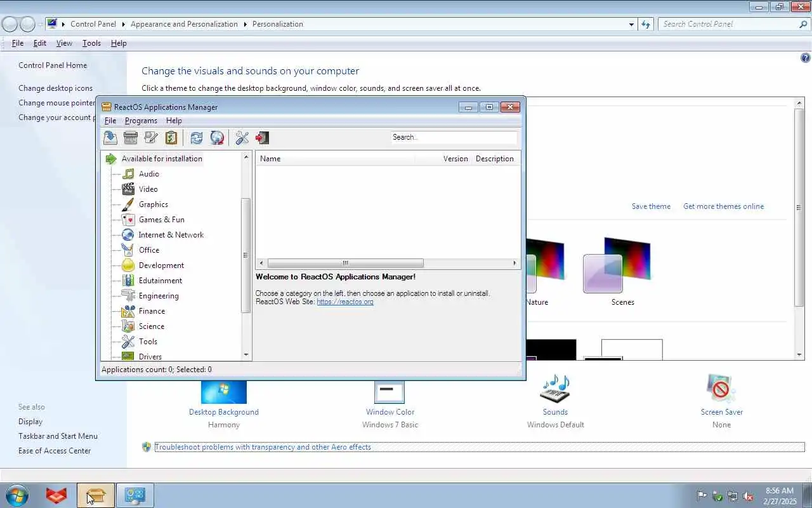
Task: Open the Control Panel Edit menu
Action: [x=40, y=43]
